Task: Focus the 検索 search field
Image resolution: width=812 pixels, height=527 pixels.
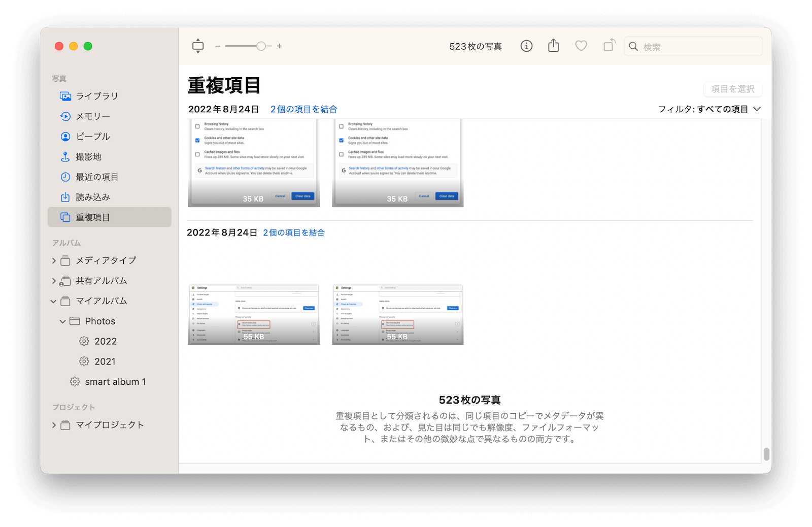Action: click(693, 47)
